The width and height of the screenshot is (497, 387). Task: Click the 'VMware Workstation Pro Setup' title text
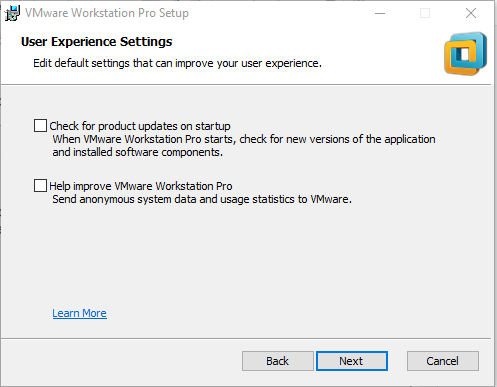[107, 13]
